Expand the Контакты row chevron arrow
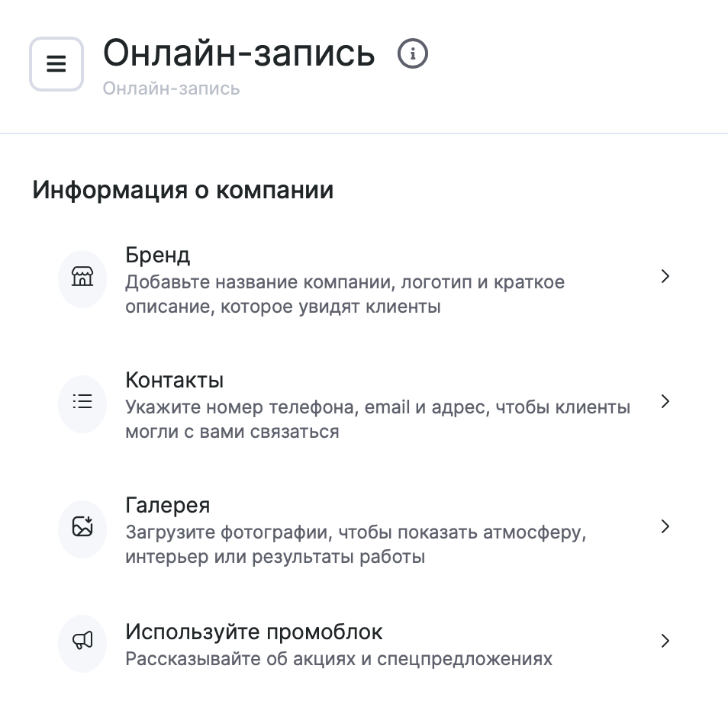This screenshot has height=717, width=728. click(665, 401)
